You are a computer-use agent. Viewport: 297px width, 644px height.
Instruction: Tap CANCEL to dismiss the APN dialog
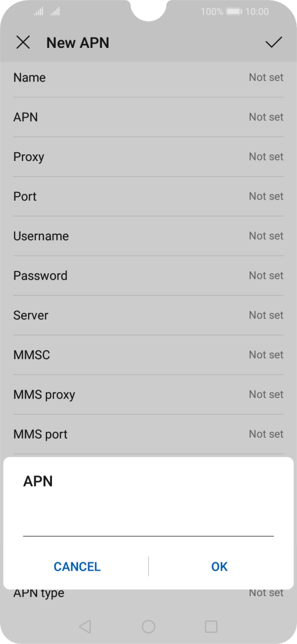77,566
